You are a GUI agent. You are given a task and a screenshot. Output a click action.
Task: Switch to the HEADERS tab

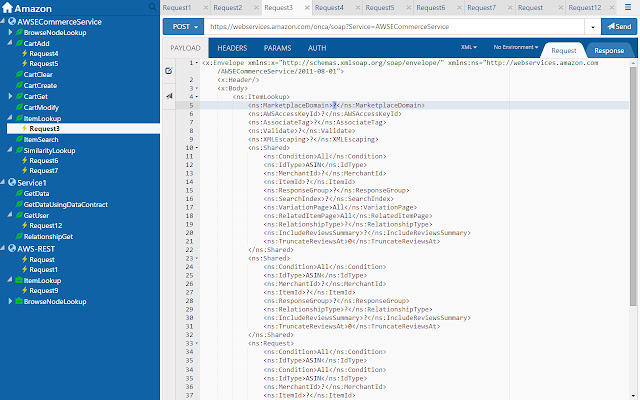232,48
